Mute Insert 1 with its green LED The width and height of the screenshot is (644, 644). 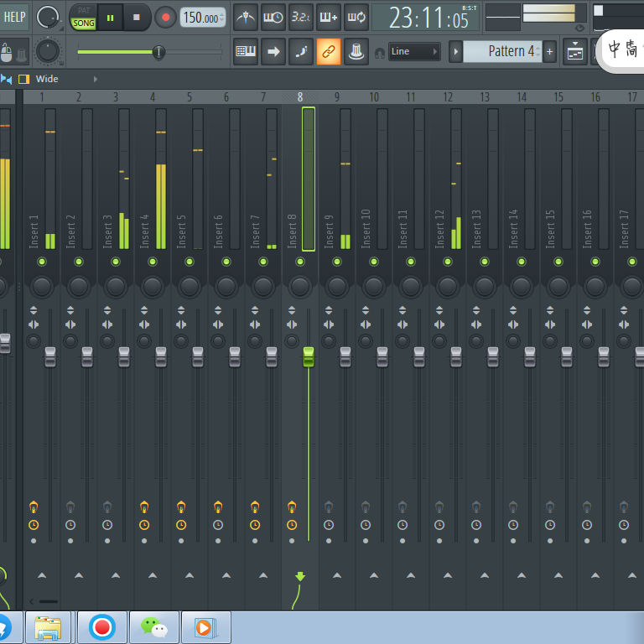[x=42, y=262]
